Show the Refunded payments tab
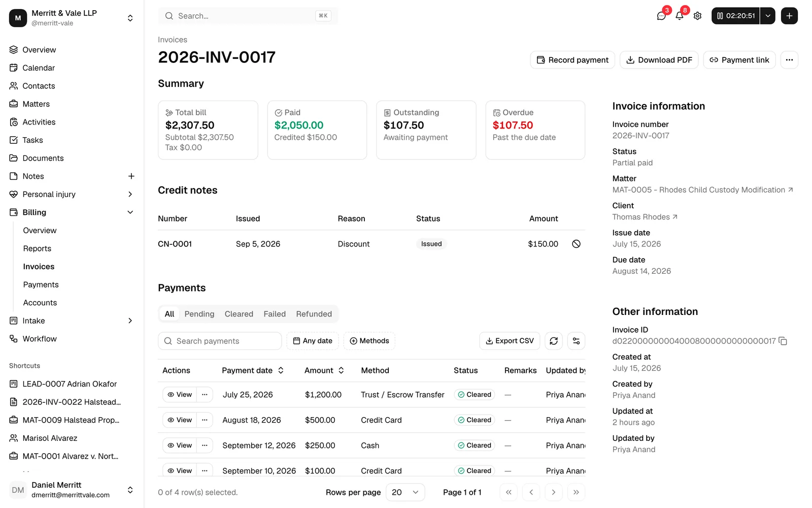 tap(314, 314)
